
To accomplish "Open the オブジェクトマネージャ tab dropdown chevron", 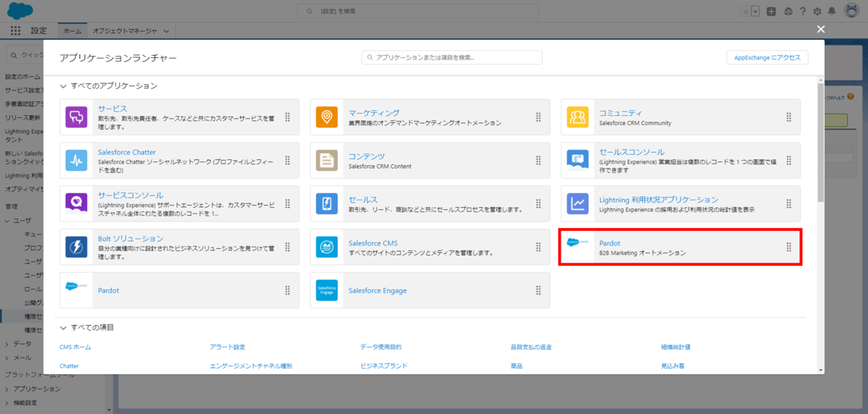I will [x=166, y=31].
